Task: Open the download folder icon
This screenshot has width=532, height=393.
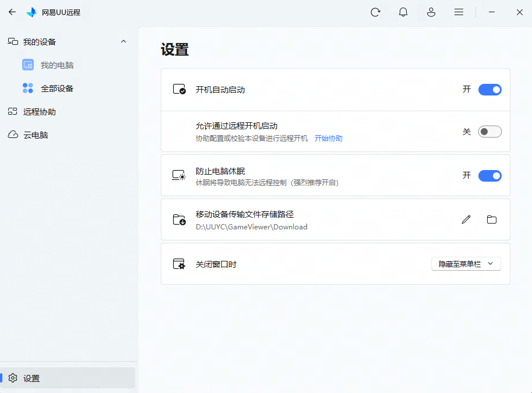Action: tap(492, 219)
